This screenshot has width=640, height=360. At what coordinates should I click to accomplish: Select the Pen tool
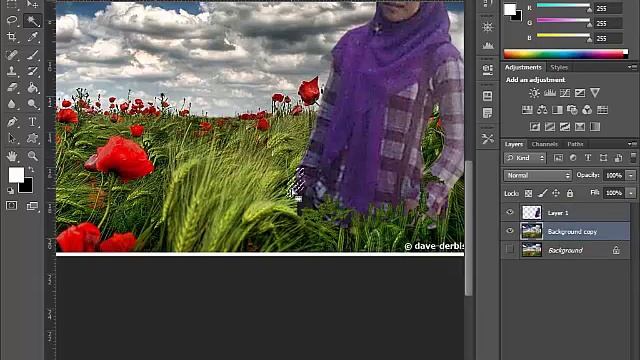[x=11, y=122]
